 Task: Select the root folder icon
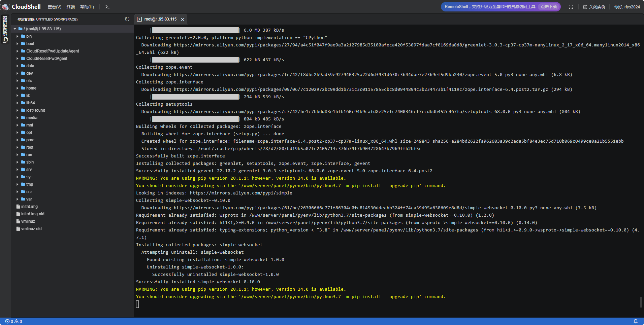pos(23,147)
